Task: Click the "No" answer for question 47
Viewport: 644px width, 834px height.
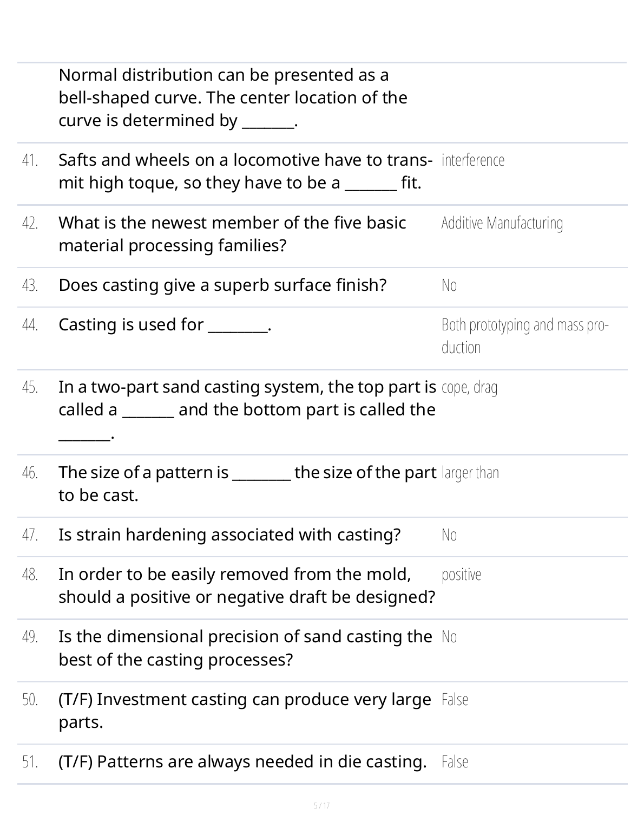Action: 449,535
